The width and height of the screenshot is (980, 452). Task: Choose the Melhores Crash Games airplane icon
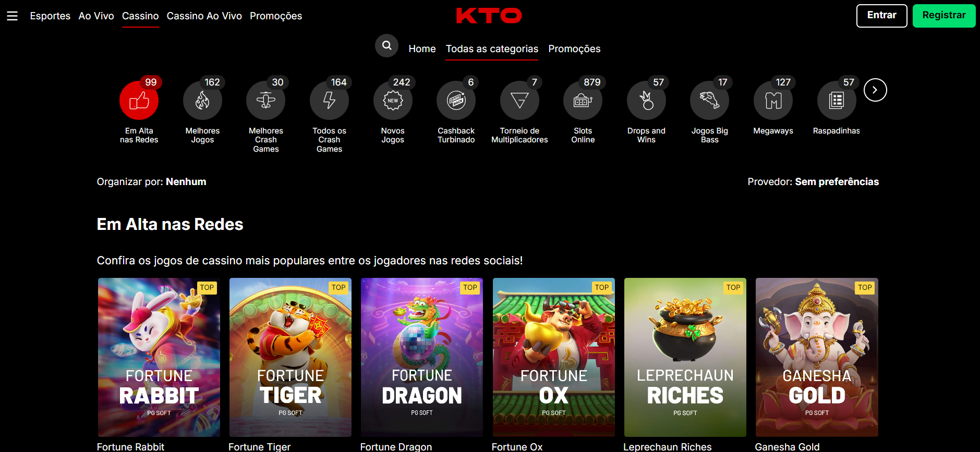tap(266, 101)
